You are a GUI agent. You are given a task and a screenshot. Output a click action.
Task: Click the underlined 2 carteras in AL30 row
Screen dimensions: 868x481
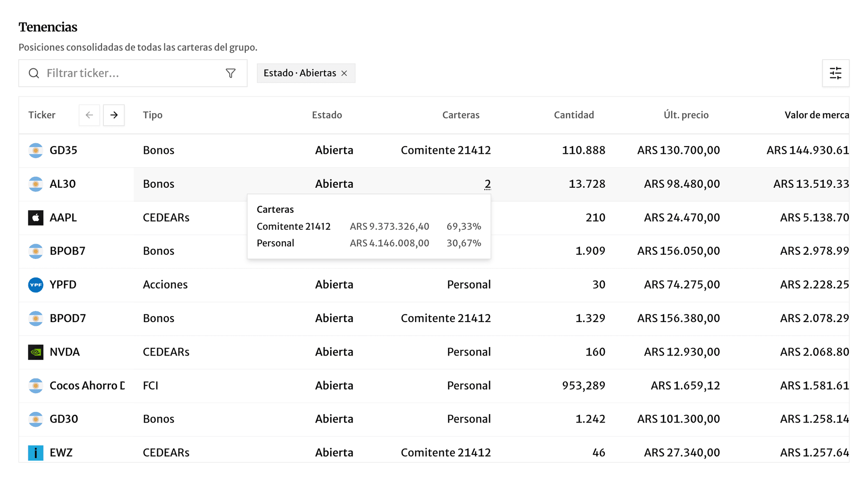point(487,184)
